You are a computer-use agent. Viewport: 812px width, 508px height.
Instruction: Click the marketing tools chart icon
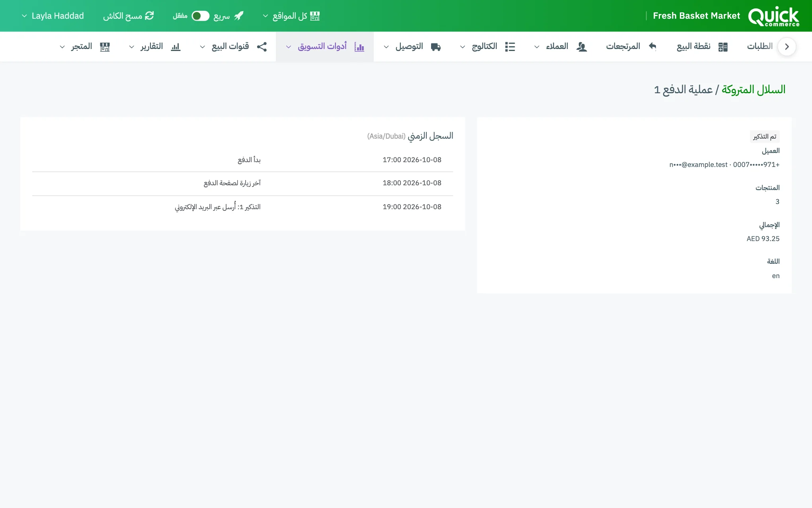(359, 47)
